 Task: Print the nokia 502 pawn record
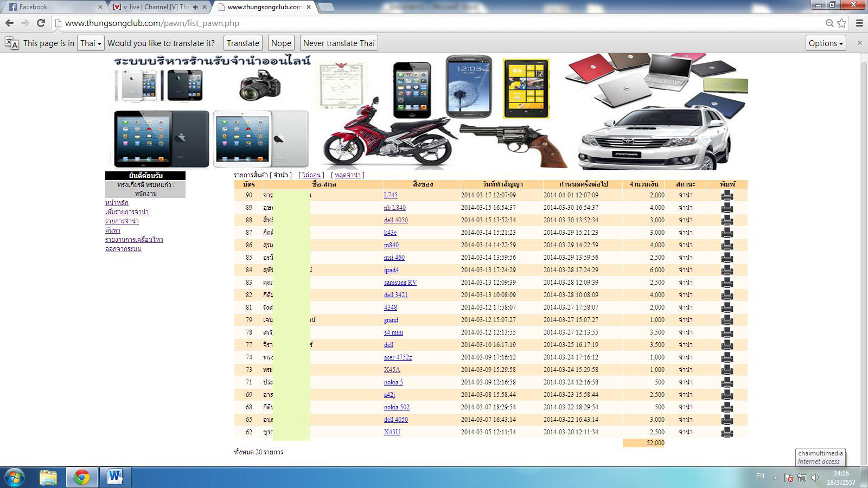[727, 407]
